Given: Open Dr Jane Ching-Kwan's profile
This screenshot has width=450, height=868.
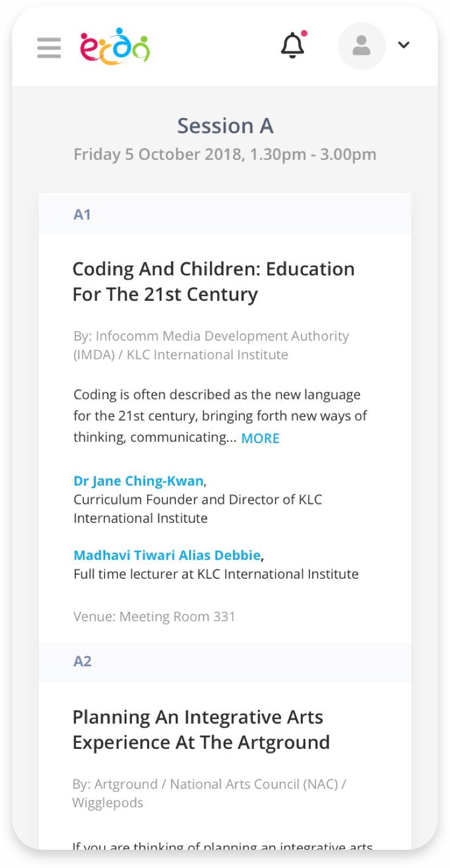Looking at the screenshot, I should 139,481.
